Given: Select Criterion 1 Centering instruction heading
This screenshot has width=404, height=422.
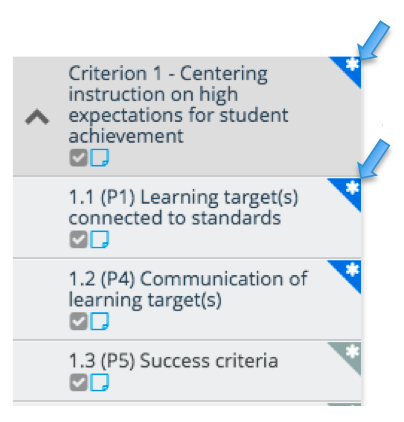Looking at the screenshot, I should tap(178, 104).
